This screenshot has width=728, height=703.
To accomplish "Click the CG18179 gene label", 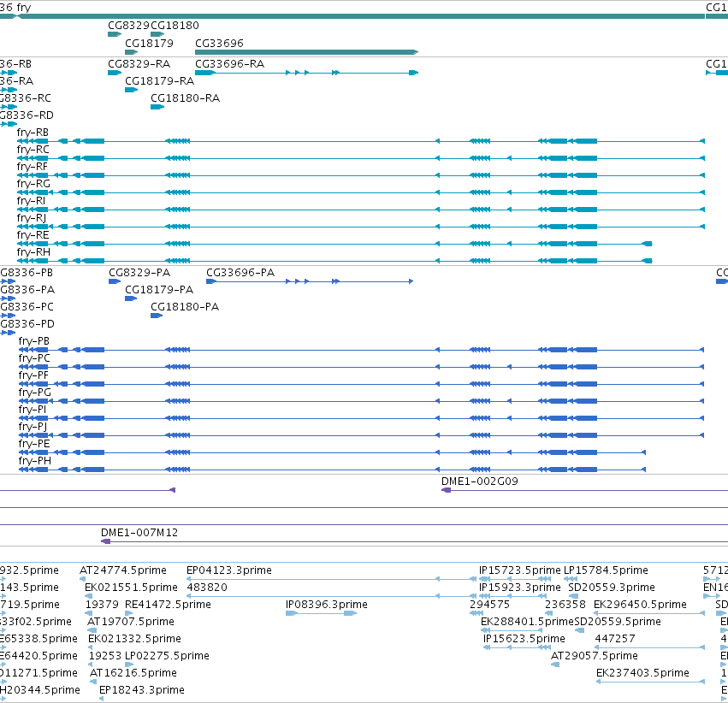I will point(149,43).
